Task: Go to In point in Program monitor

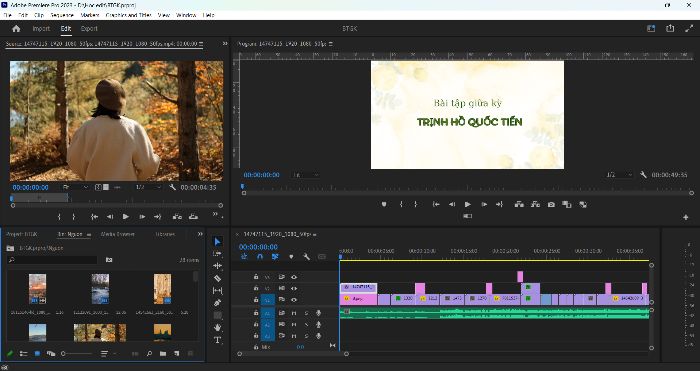Action: [x=436, y=204]
